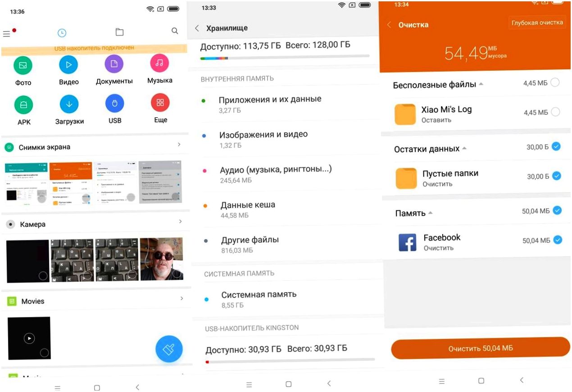Switch to the folder browse tab
This screenshot has height=392, width=572.
[x=119, y=32]
